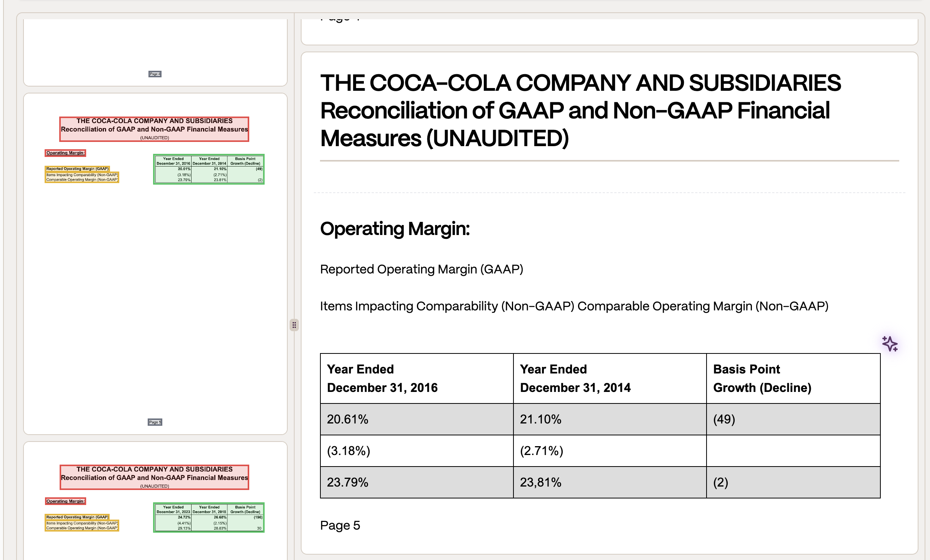
Task: Click the '20.61%' cell in the large table
Action: point(417,419)
